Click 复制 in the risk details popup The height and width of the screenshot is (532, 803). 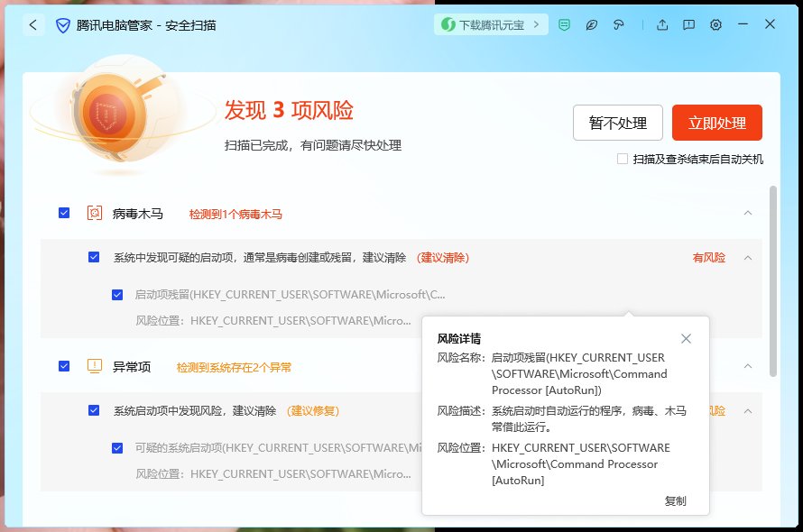pyautogui.click(x=675, y=500)
